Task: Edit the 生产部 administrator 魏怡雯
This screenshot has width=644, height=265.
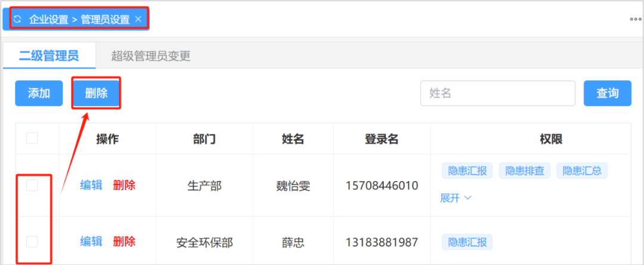Action: click(x=91, y=185)
